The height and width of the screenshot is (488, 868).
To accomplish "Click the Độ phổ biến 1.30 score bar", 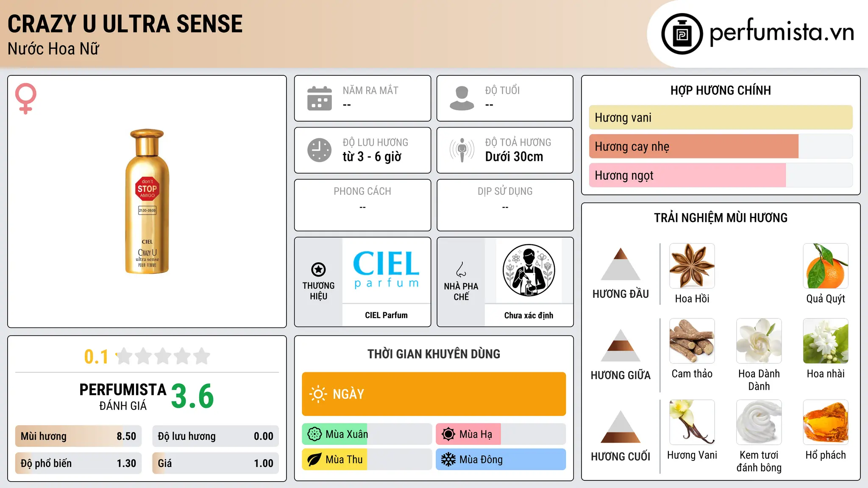I will (x=78, y=463).
